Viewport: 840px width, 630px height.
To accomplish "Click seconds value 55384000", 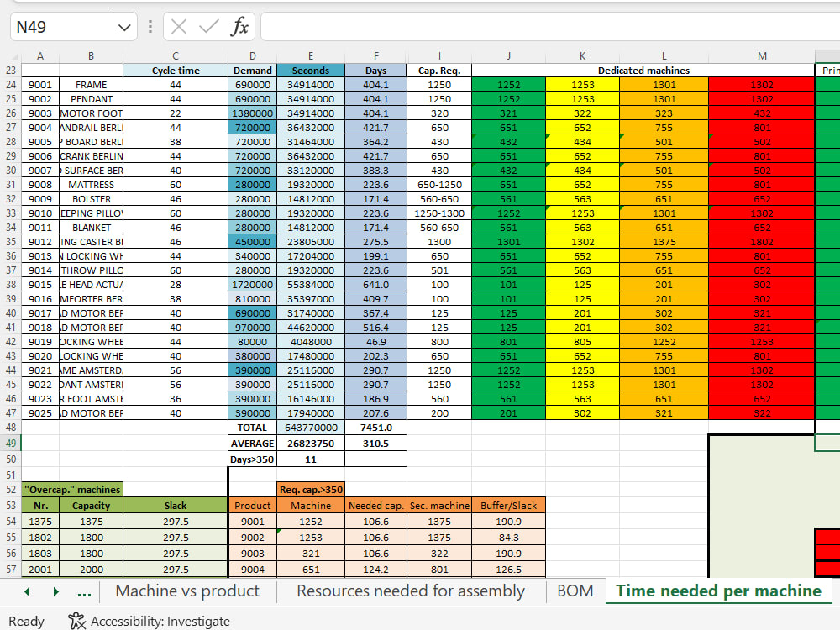I will point(311,285).
